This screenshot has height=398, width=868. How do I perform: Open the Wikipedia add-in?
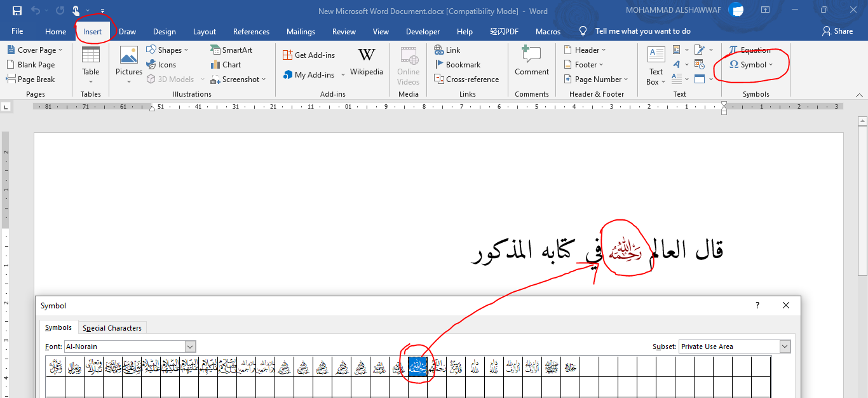tap(367, 62)
